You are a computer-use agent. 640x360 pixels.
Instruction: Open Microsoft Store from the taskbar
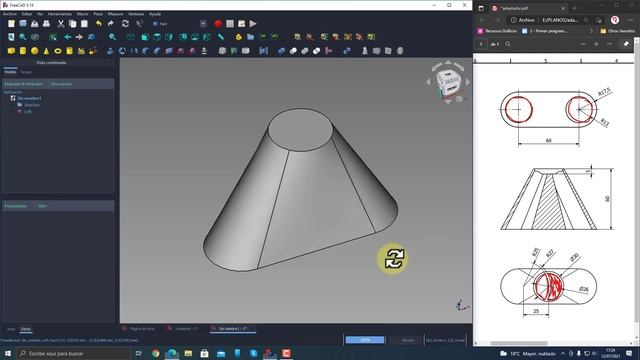204,353
